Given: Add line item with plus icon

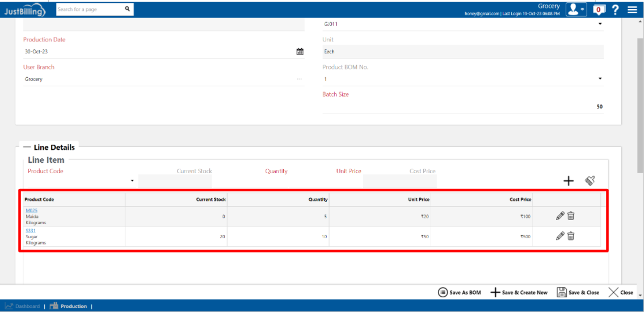Looking at the screenshot, I should click(x=568, y=180).
